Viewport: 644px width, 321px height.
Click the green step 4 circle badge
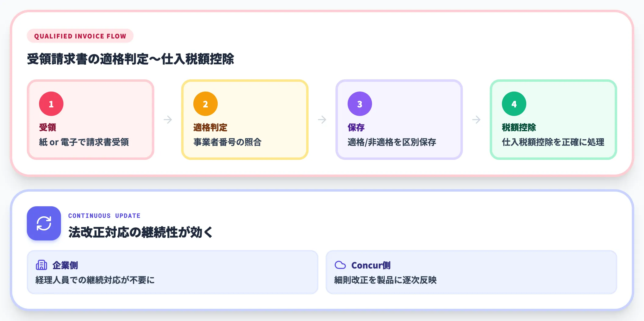coord(514,104)
